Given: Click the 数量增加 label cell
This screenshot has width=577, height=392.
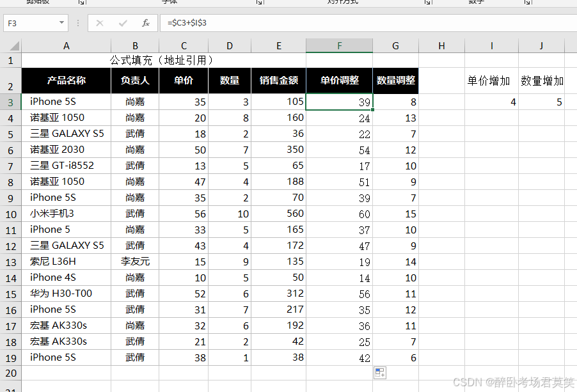Looking at the screenshot, I should pos(541,81).
